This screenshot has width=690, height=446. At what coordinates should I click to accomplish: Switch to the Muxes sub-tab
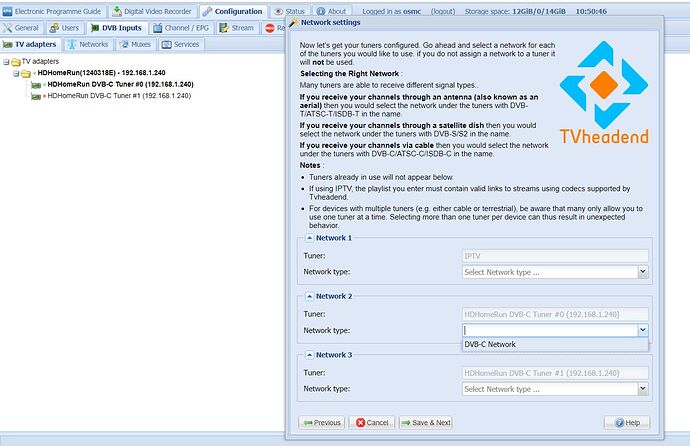[136, 44]
